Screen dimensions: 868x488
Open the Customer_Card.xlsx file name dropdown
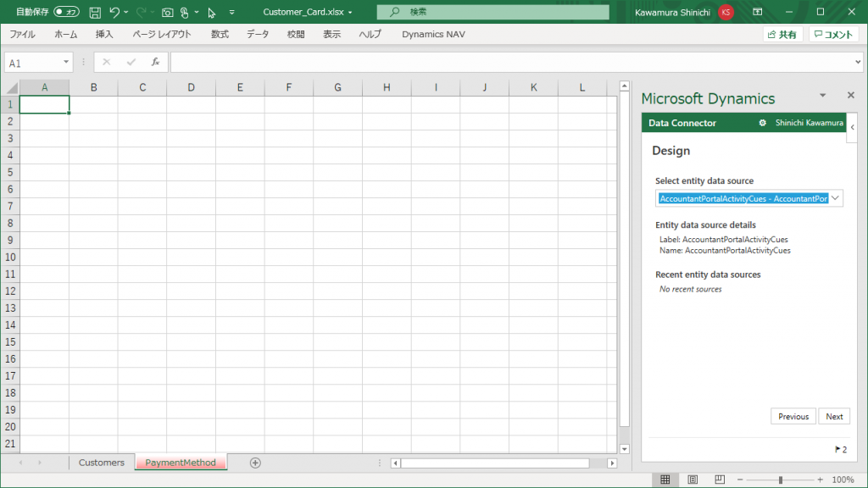[350, 12]
